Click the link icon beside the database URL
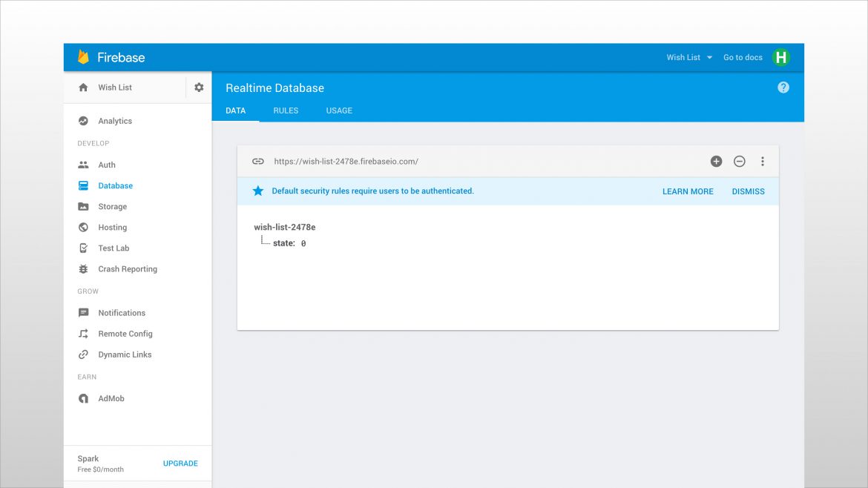Image resolution: width=868 pixels, height=488 pixels. (258, 162)
